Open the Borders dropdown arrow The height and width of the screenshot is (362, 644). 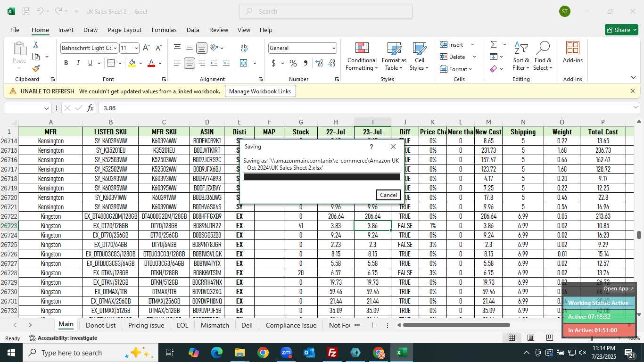120,63
